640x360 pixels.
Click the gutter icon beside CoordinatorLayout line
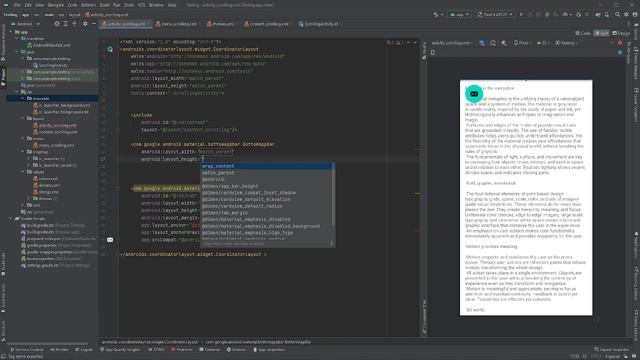[110, 49]
